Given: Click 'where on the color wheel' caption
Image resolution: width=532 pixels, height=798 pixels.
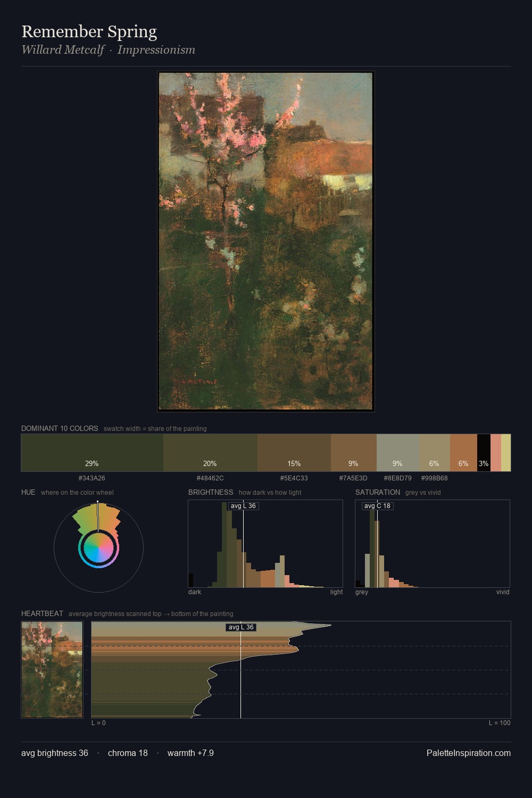Looking at the screenshot, I should pyautogui.click(x=77, y=493).
